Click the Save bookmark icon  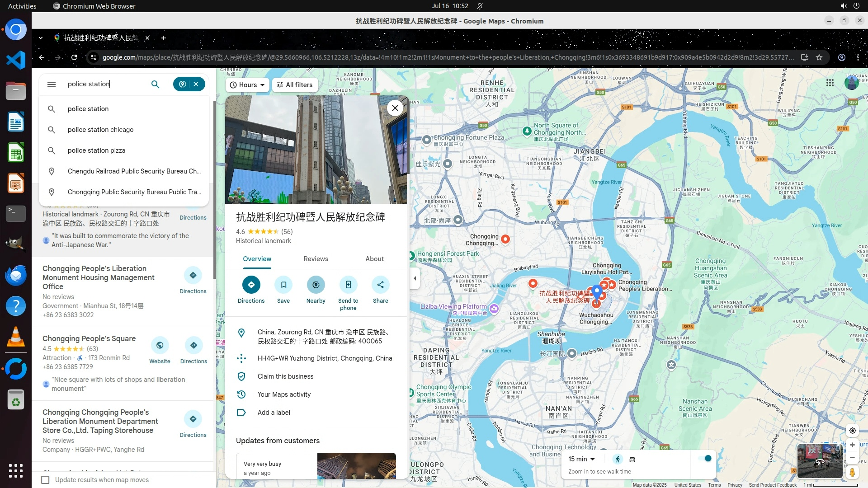(x=283, y=285)
